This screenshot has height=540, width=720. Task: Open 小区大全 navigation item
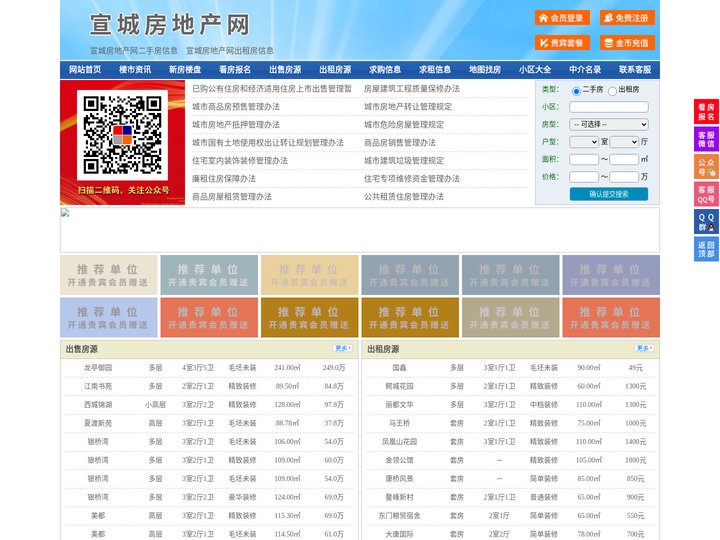(535, 70)
